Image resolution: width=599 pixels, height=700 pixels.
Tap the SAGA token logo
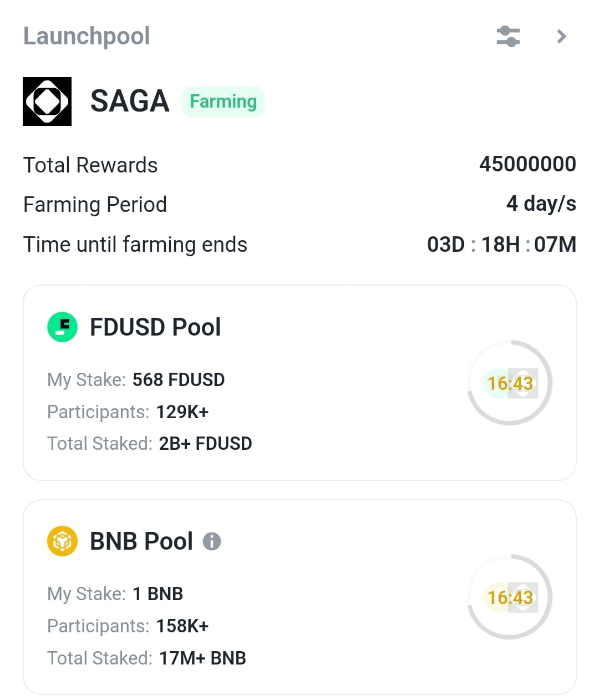point(47,102)
